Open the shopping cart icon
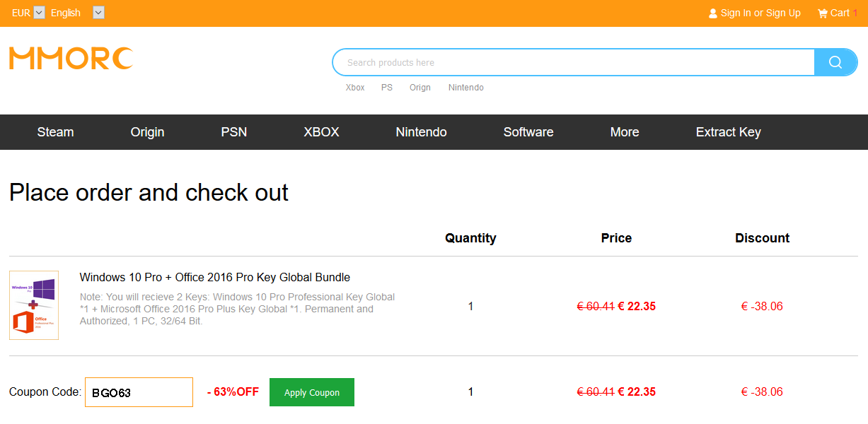This screenshot has height=424, width=868. 822,13
